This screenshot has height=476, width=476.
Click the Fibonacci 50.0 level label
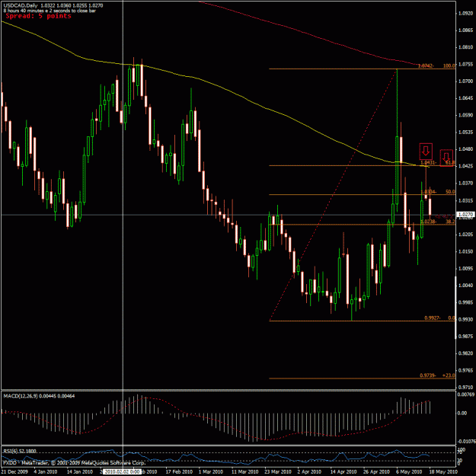pos(450,192)
